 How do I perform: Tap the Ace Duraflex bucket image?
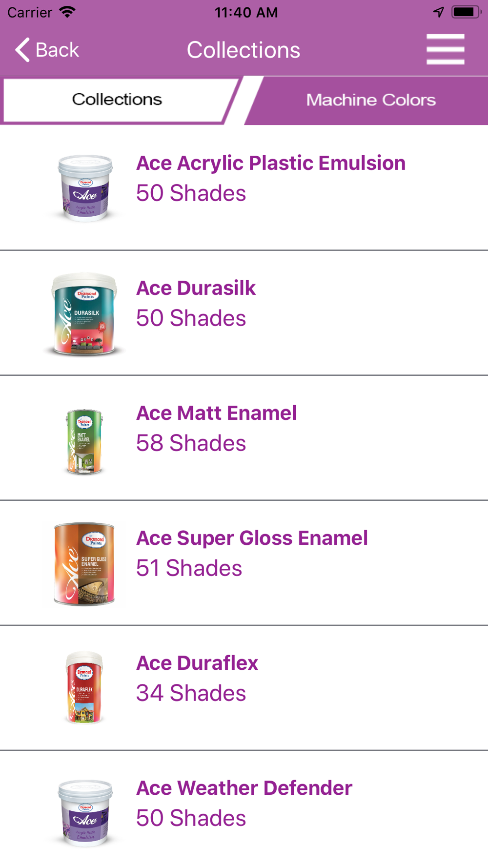(x=84, y=687)
